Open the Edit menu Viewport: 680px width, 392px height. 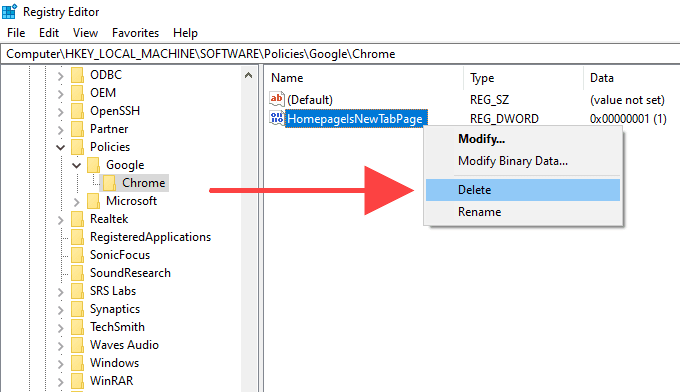coord(49,33)
